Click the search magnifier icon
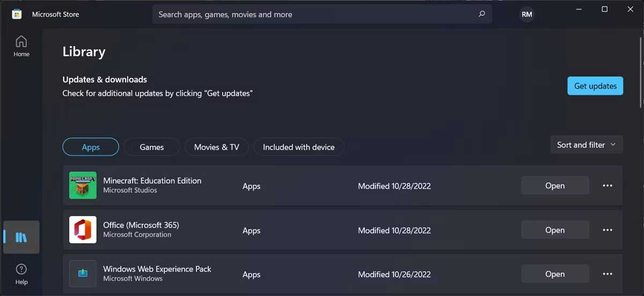Screen dimensions: 644x296 482,15
